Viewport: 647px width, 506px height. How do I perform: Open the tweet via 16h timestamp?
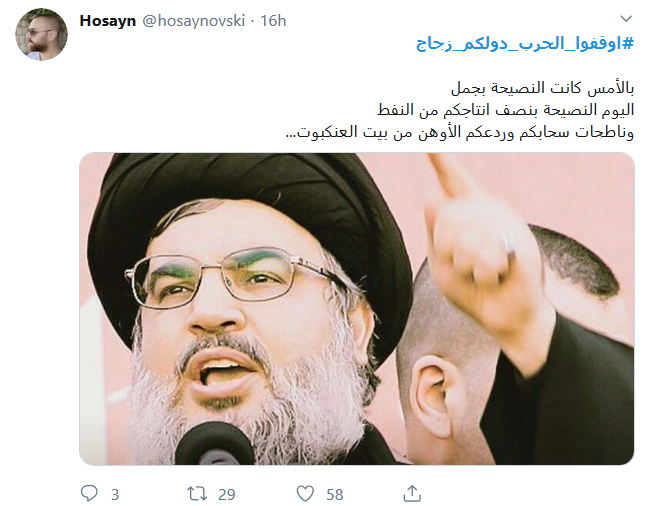tap(273, 21)
